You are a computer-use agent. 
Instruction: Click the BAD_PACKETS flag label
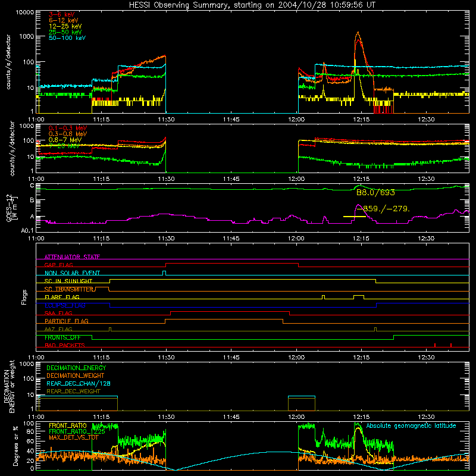coord(65,345)
